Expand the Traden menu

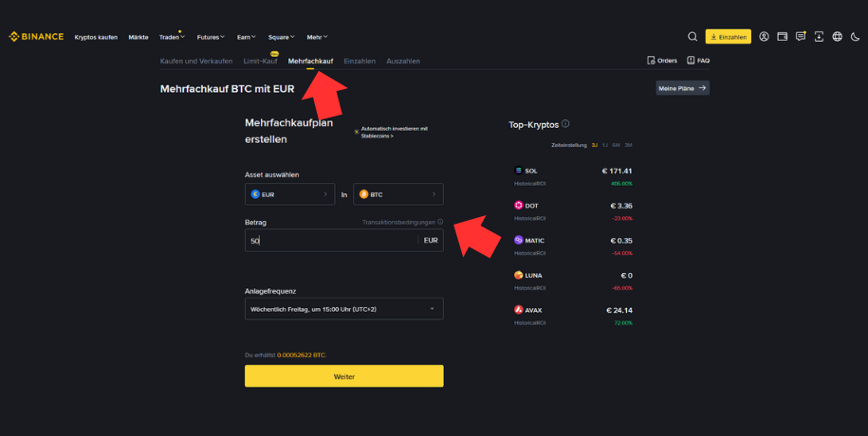tap(172, 37)
